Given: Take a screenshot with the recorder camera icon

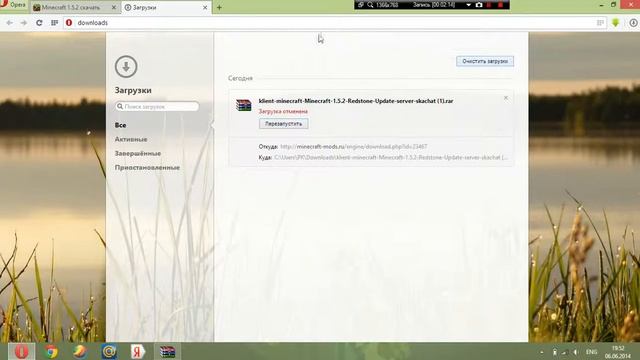Looking at the screenshot, I should pyautogui.click(x=479, y=5).
